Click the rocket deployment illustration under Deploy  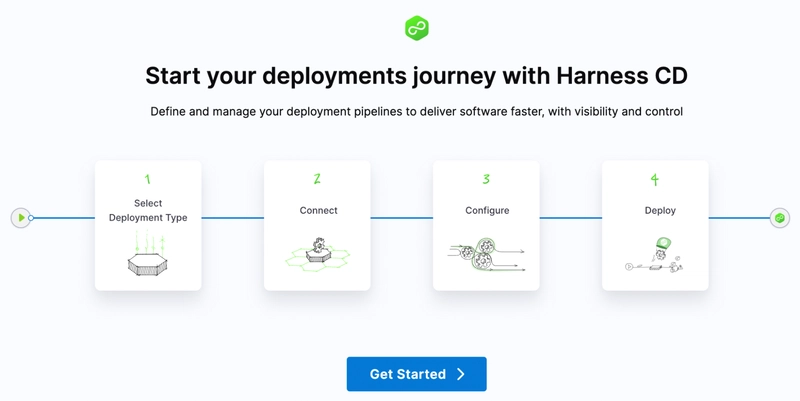pyautogui.click(x=655, y=255)
